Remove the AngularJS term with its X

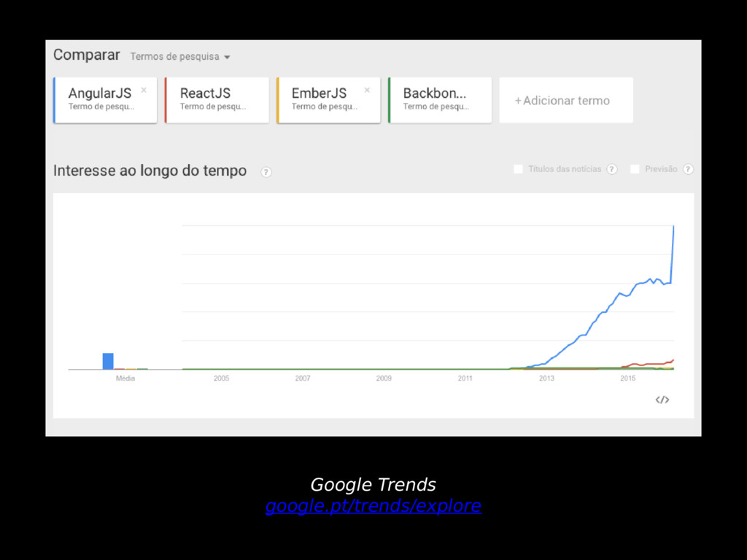pyautogui.click(x=144, y=90)
